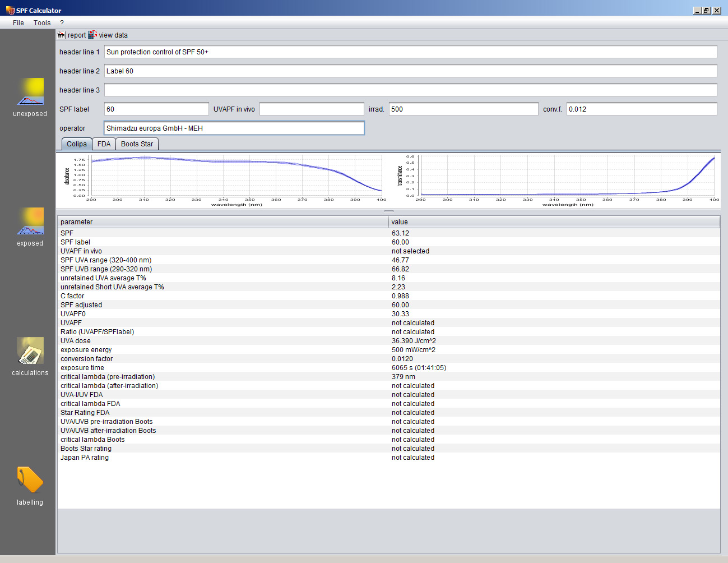Select critical lambda (after-irradiation) row
The height and width of the screenshot is (563, 728).
[388, 386]
